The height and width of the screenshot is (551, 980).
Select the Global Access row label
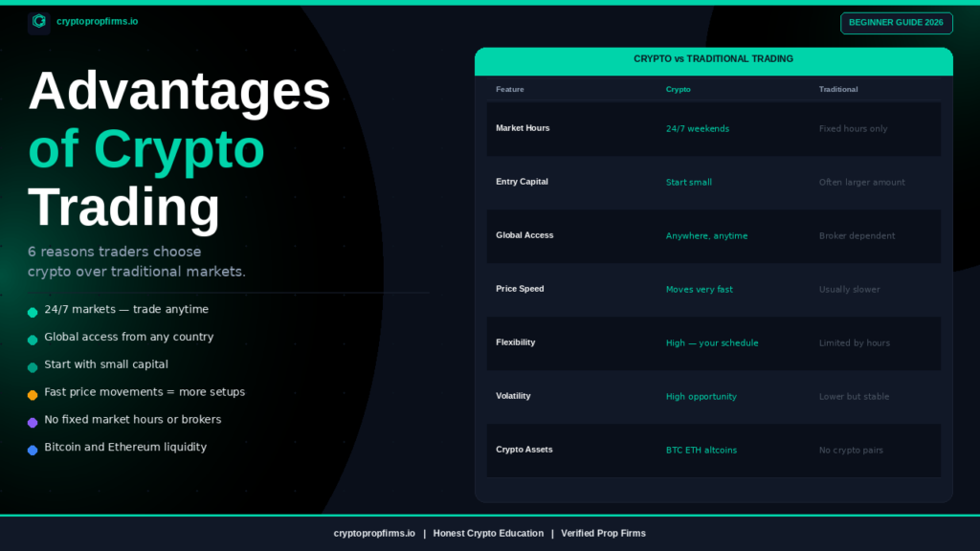[x=524, y=235]
